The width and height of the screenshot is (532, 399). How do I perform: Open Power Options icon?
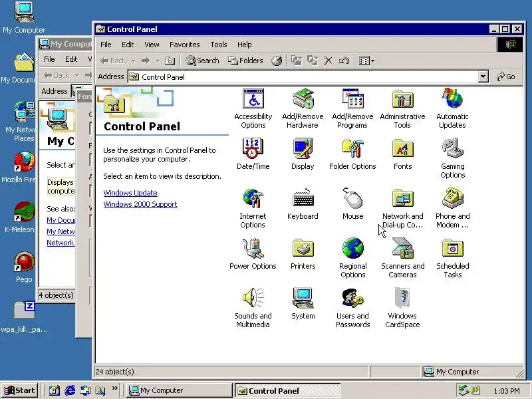click(253, 253)
